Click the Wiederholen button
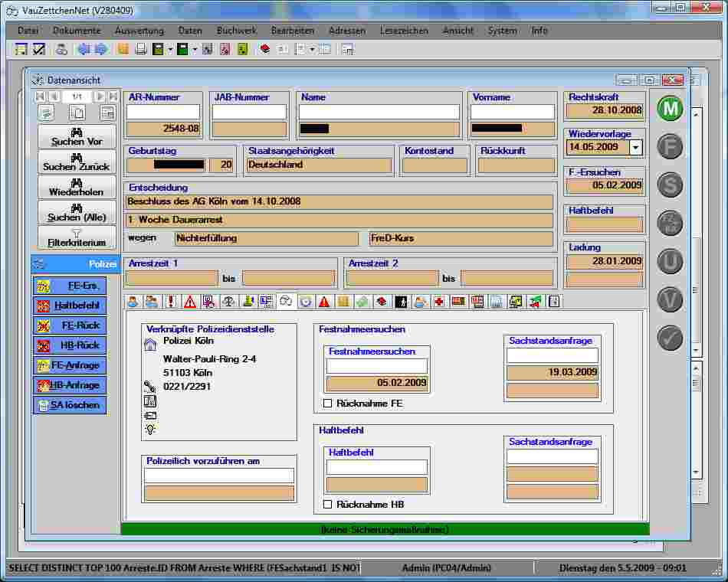728x582 pixels. coord(77,187)
